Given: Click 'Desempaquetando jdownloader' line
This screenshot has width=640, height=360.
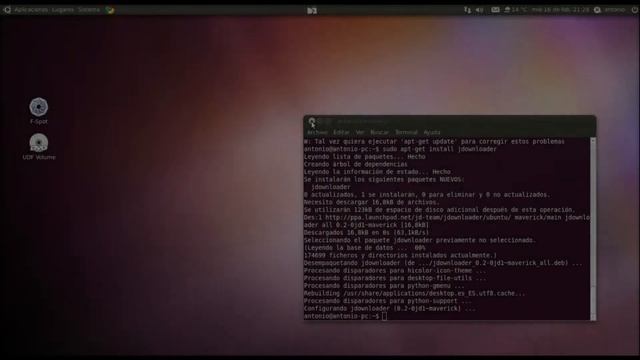Looking at the screenshot, I should pos(443,263).
